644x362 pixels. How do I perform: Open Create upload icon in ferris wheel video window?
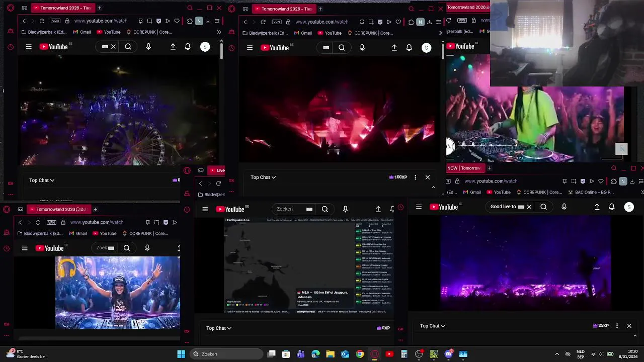(x=173, y=47)
